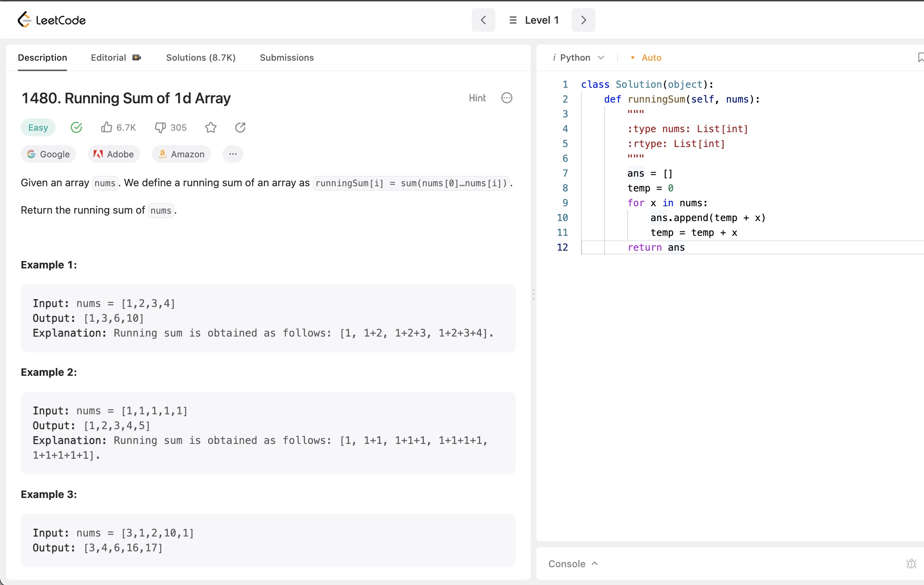
Task: Click the panel divider handle
Action: tap(534, 294)
